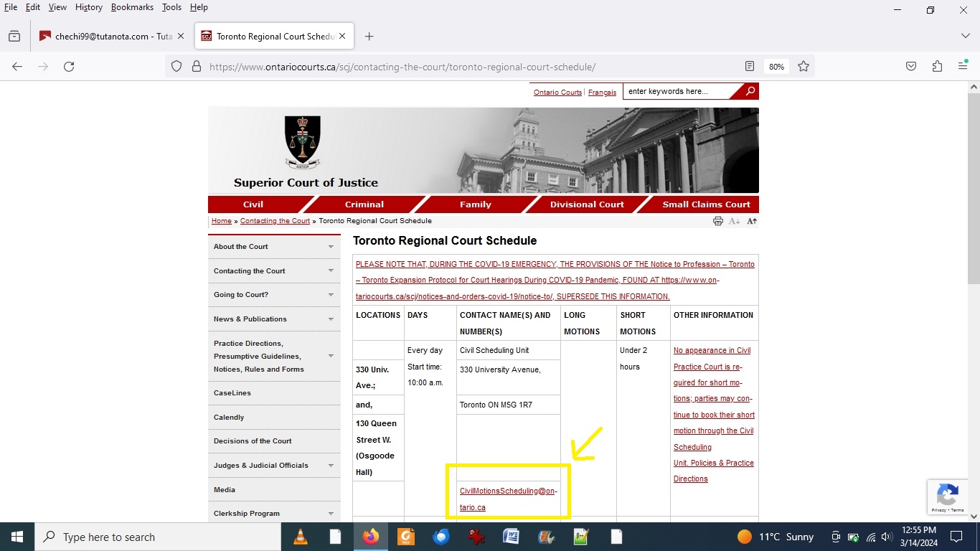Click VLC media player taskbar icon

(x=300, y=537)
